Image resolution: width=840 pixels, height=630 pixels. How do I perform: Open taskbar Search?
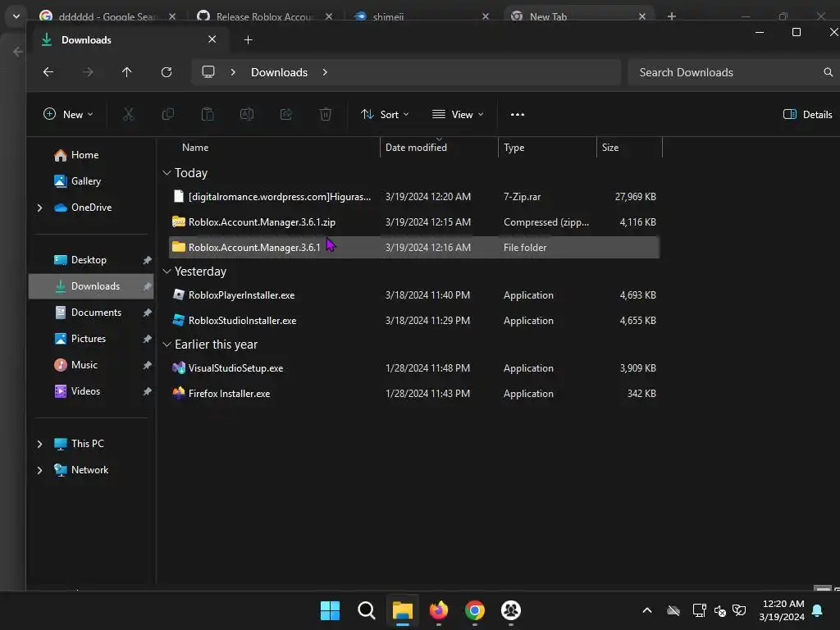[367, 610]
